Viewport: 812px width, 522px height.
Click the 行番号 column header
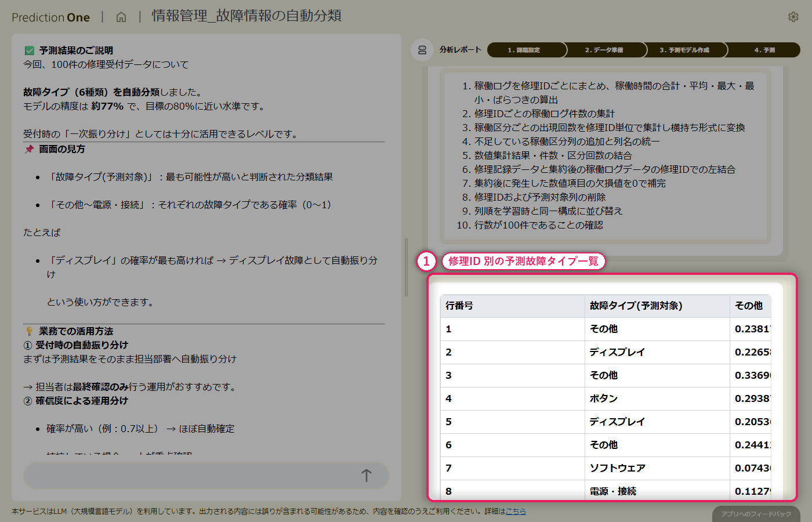click(x=513, y=306)
